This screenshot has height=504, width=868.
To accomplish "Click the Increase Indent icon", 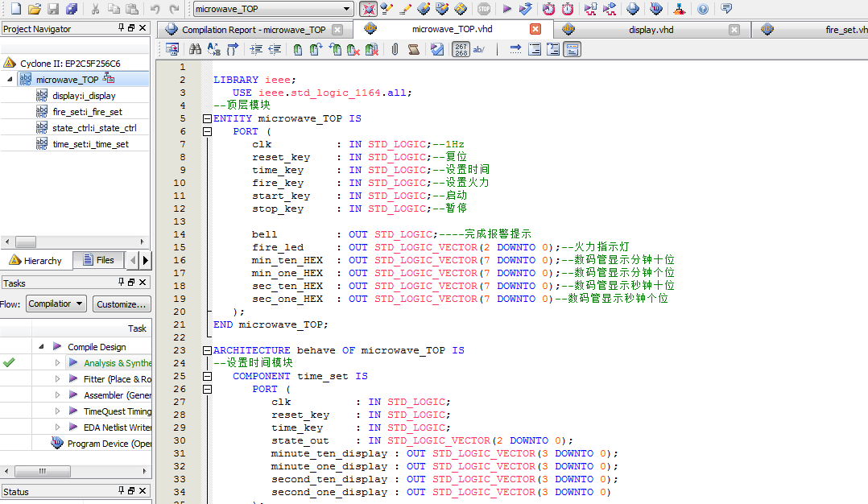I will 256,49.
